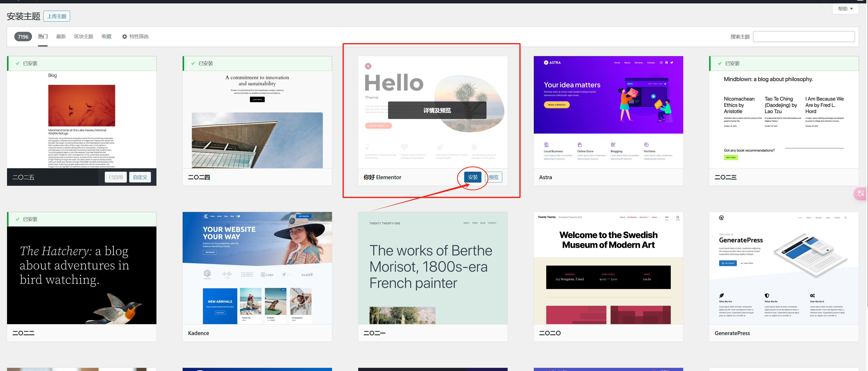Expand the Help dropdown
The width and height of the screenshot is (868, 371).
pos(845,9)
